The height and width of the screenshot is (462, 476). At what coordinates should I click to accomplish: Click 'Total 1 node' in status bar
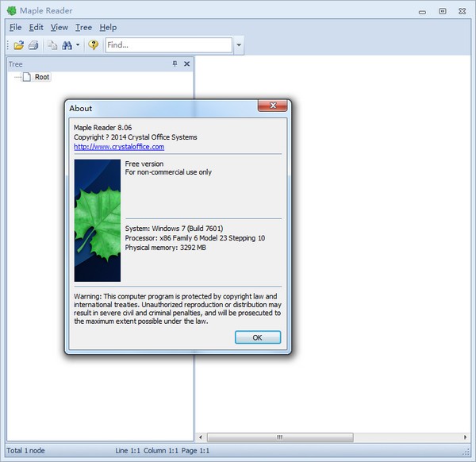[26, 451]
